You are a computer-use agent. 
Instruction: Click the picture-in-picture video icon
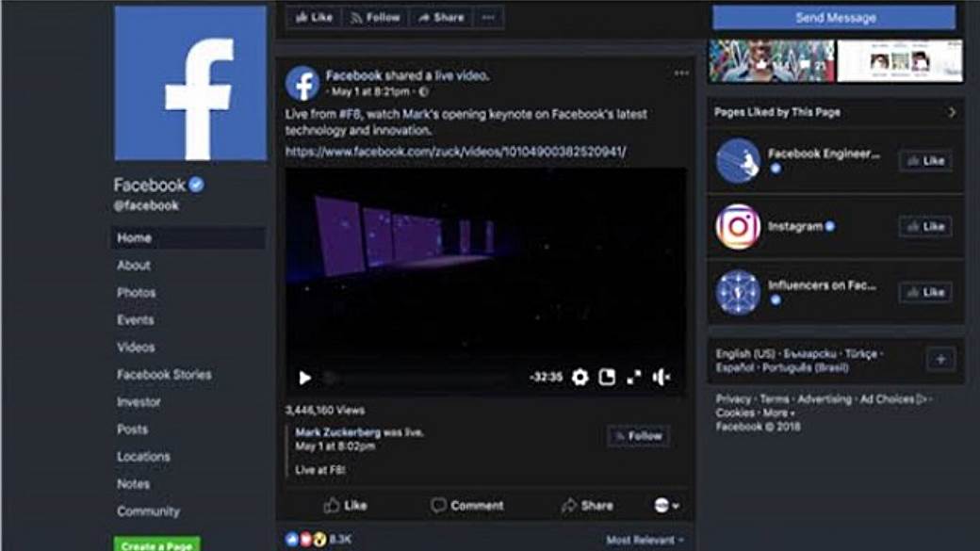coord(607,377)
